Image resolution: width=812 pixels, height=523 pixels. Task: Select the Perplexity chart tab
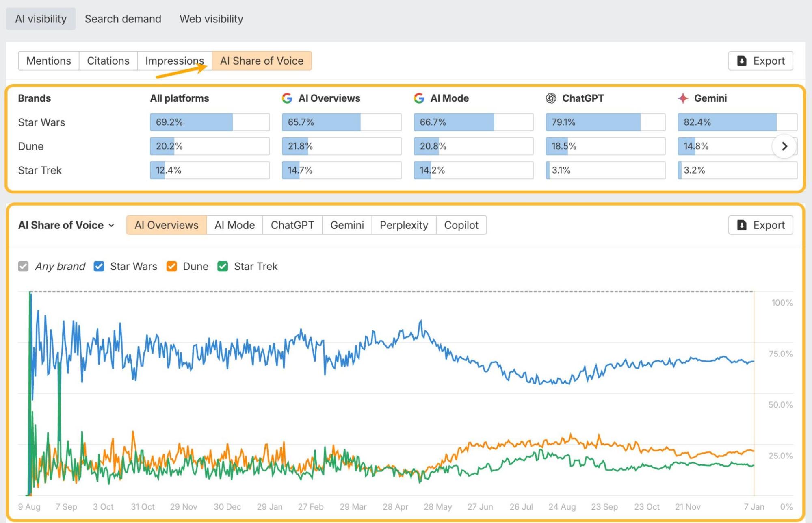(404, 225)
